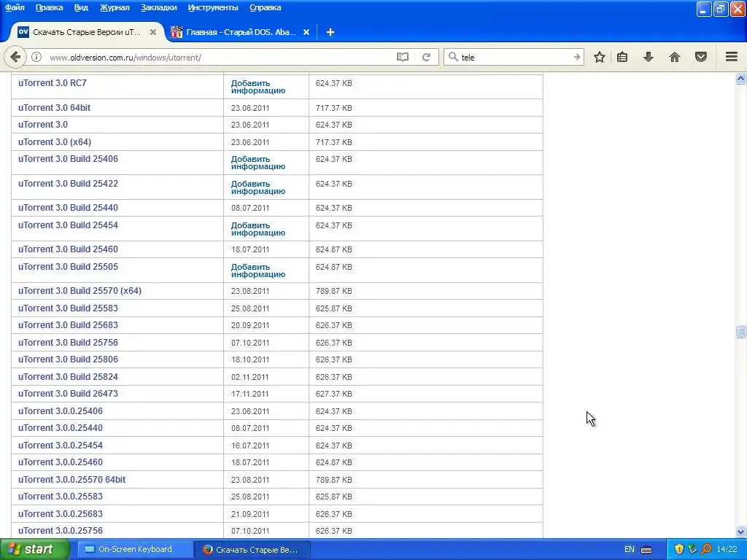Screen dimensions: 747x560
Task: Open the Windows Start button
Action: [34, 550]
